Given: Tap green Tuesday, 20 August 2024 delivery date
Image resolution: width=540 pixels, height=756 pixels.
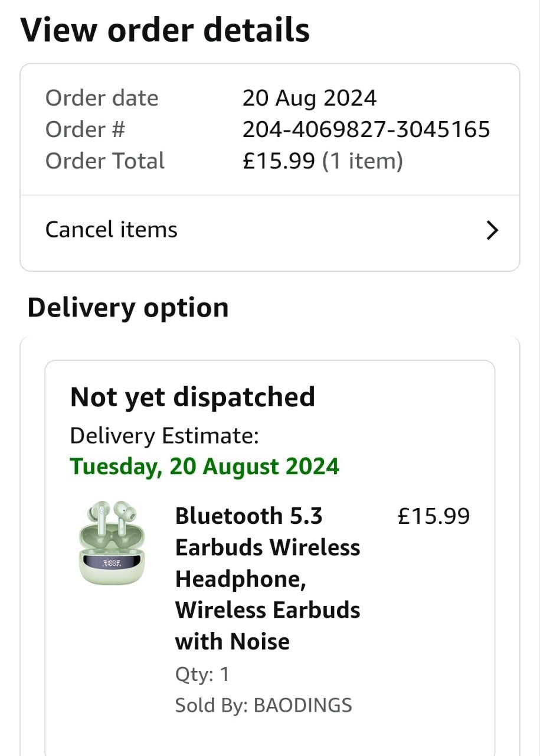Looking at the screenshot, I should pyautogui.click(x=205, y=467).
